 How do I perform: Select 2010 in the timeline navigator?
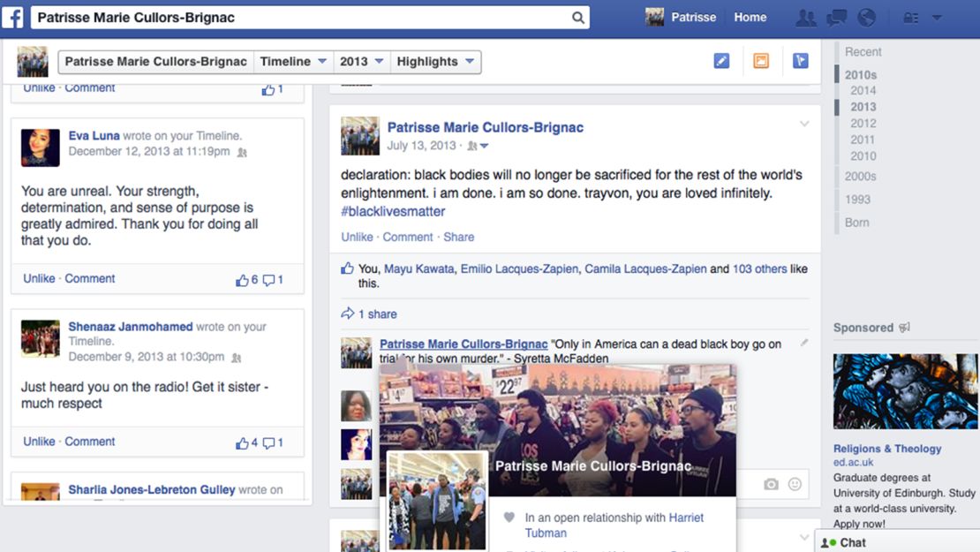[863, 155]
